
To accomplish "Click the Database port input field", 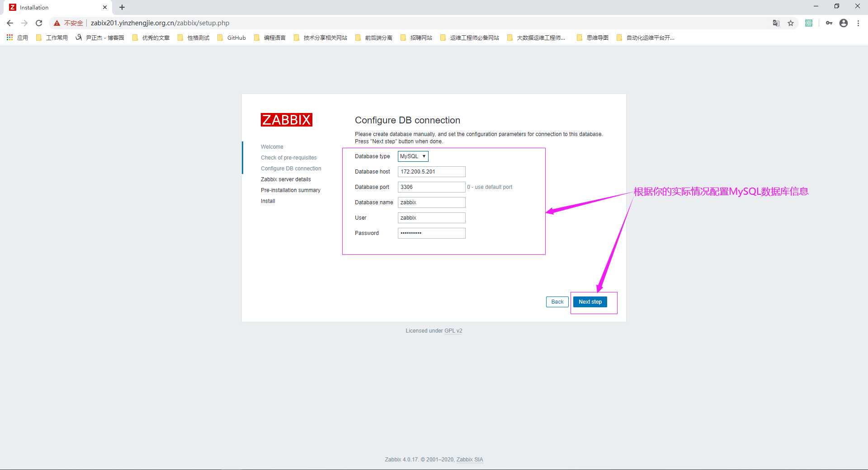I will pos(431,187).
